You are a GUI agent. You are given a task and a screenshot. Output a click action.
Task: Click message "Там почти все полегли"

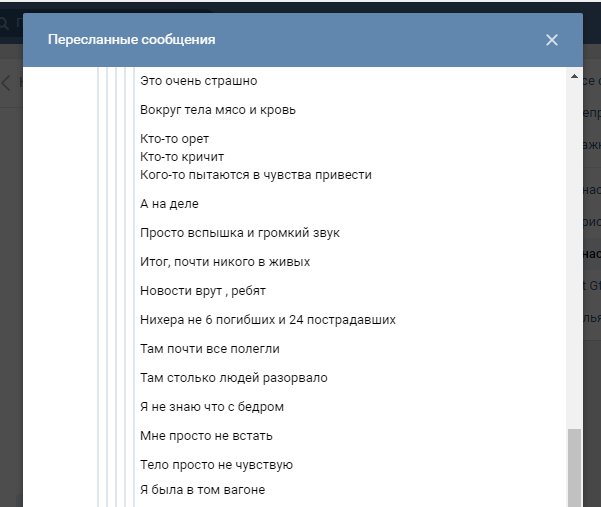[210, 349]
